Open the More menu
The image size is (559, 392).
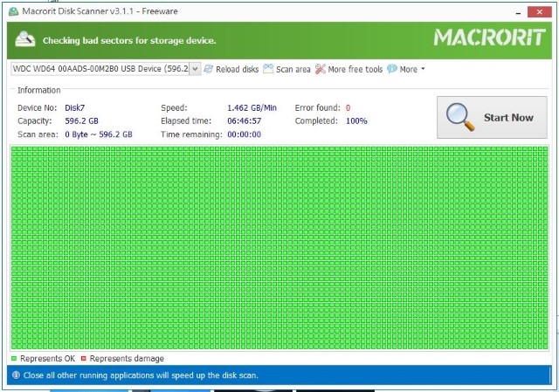click(408, 69)
